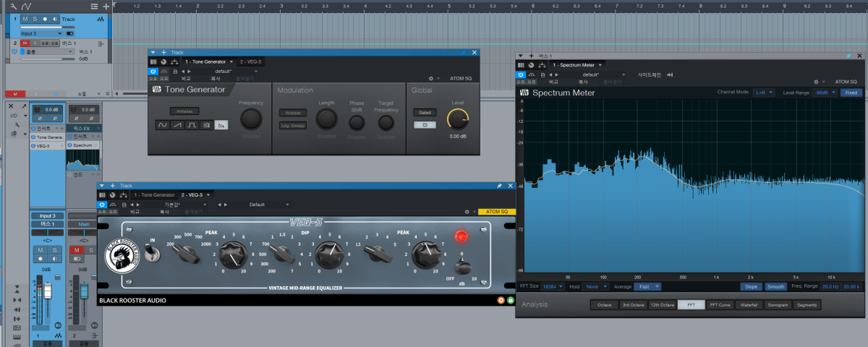Click the Antialias button in Tone Generator
Screen dimensions: 868x347
coord(183,111)
